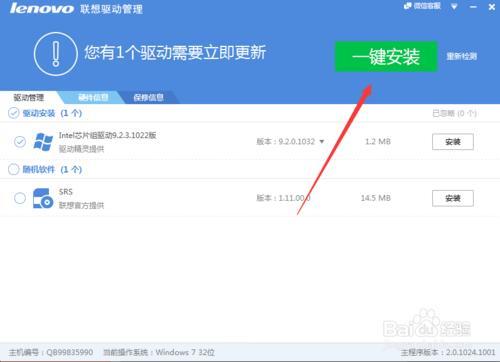Close the Lenovo driver manager window
Viewport: 500px width, 362px height.
pyautogui.click(x=492, y=7)
